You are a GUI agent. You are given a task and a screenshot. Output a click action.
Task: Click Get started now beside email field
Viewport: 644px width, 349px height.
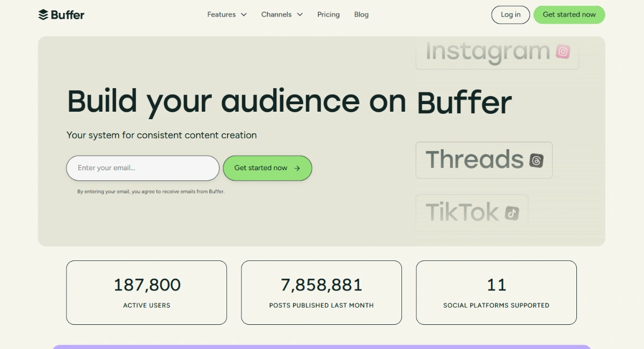267,168
